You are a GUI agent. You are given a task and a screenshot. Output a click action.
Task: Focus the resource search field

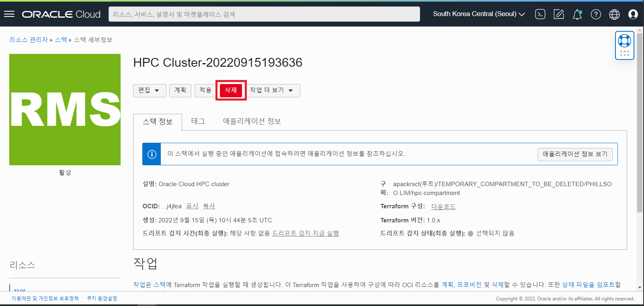tap(264, 14)
